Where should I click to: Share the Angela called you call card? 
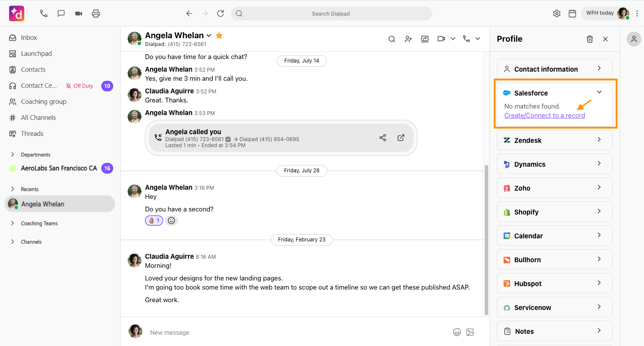[x=383, y=138]
